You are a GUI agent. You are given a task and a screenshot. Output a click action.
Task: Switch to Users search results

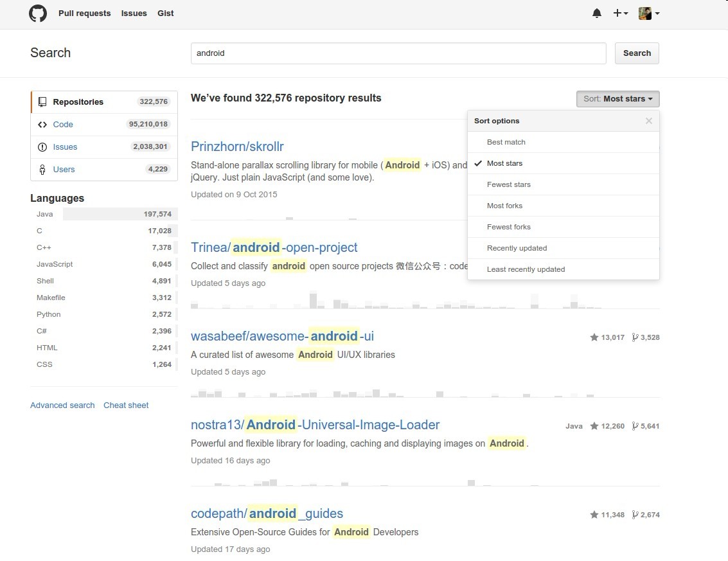coord(104,170)
